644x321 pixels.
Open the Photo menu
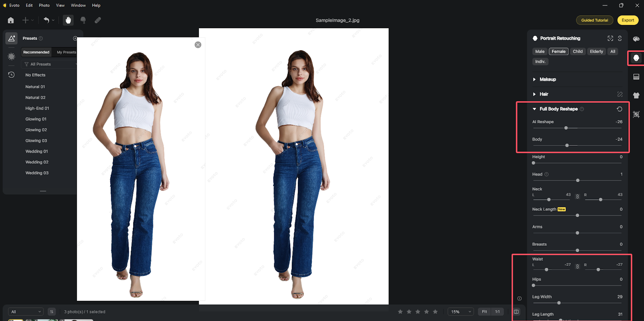[x=44, y=5]
